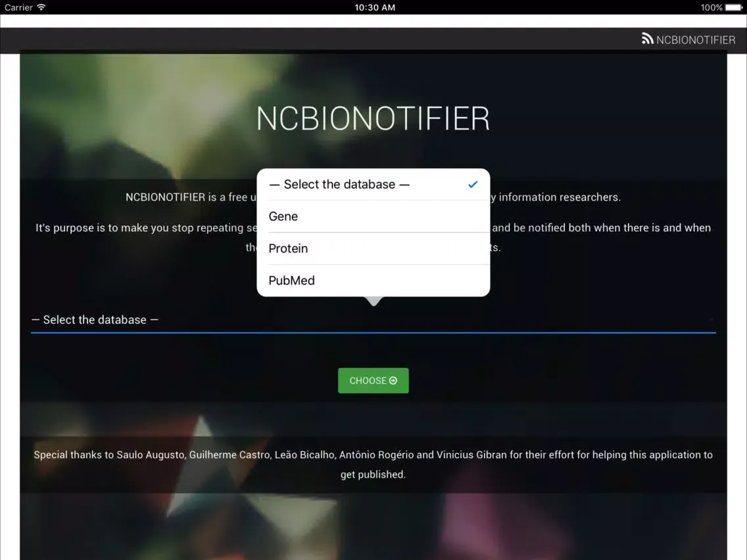This screenshot has width=747, height=560.
Task: Click the RSS feed icon in header
Action: (x=647, y=39)
